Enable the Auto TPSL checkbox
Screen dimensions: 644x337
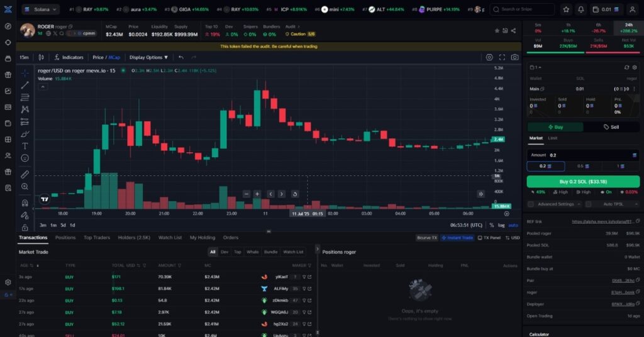588,204
